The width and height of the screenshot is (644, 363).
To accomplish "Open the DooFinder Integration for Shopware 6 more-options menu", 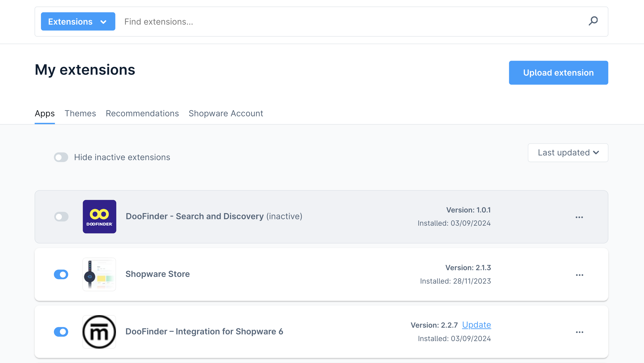I will (x=579, y=332).
